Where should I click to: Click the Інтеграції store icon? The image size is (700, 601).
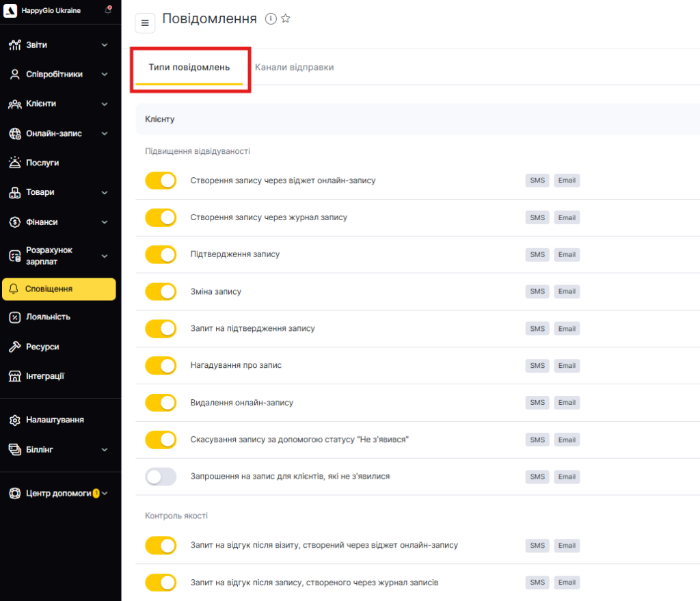pos(15,376)
